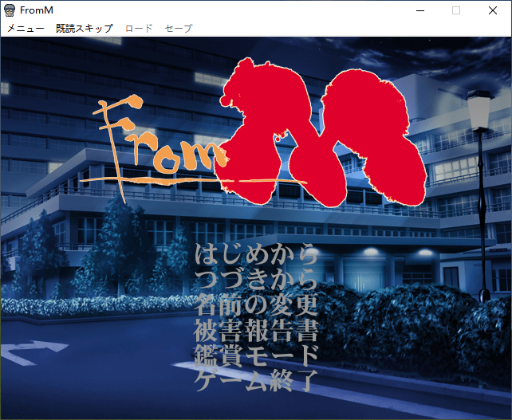Click the FromM app icon in title bar
This screenshot has width=512, height=420.
pyautogui.click(x=10, y=10)
